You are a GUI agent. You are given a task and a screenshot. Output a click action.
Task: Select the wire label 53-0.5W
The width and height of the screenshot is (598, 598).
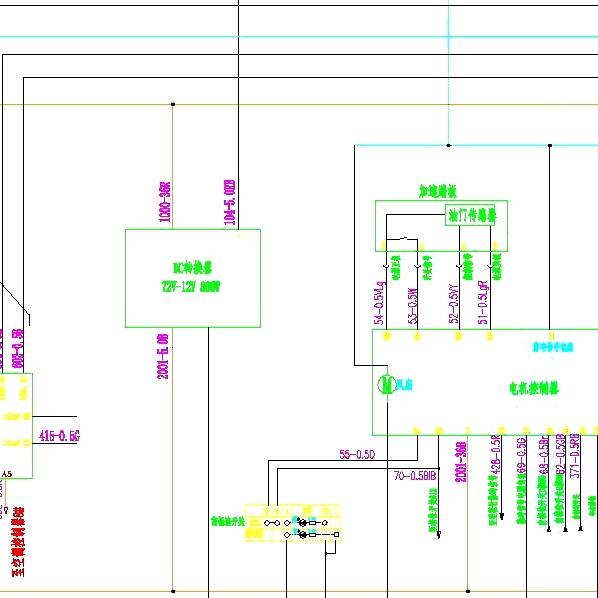pyautogui.click(x=413, y=307)
